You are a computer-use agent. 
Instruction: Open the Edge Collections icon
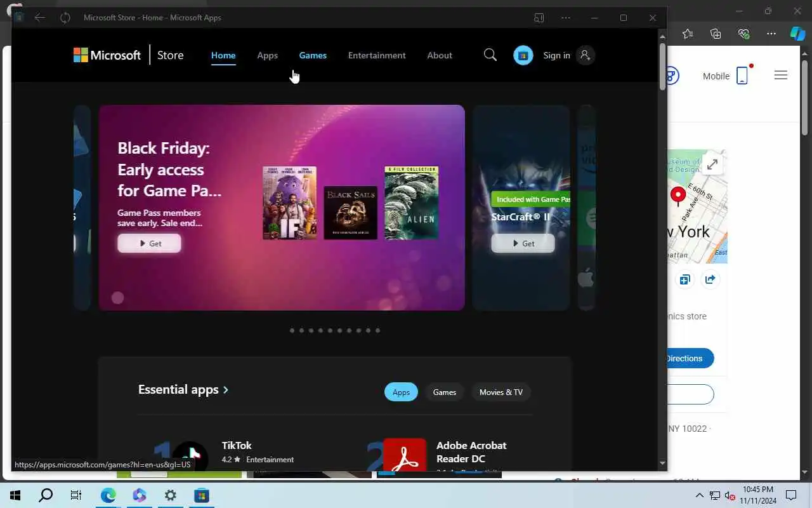coord(716,34)
